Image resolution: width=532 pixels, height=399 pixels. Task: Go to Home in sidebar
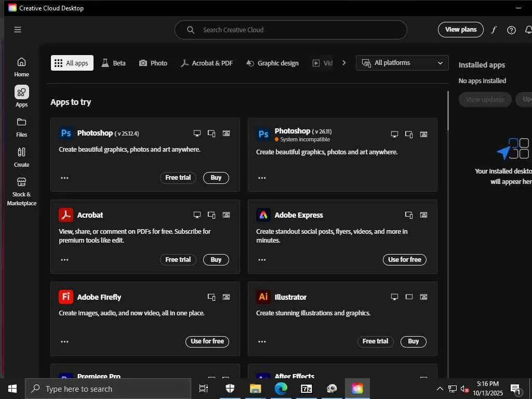click(21, 67)
